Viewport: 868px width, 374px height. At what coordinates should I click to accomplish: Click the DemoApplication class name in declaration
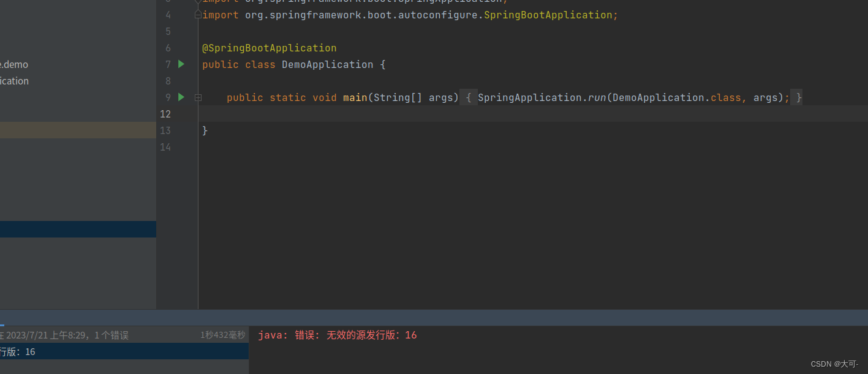pyautogui.click(x=327, y=64)
